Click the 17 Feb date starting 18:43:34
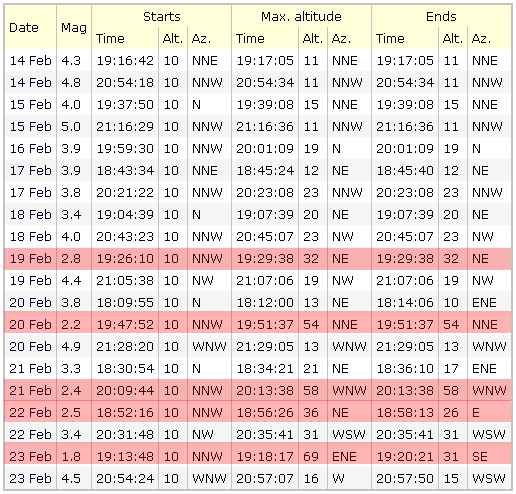This screenshot has height=494, width=516. coord(30,171)
